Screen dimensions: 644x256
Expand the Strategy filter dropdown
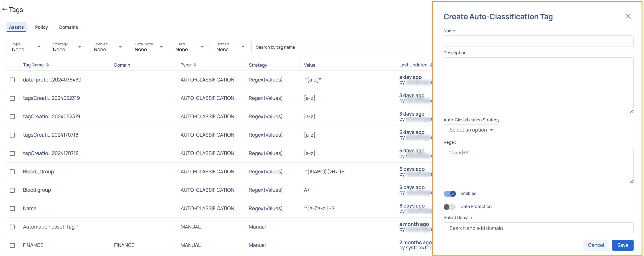tap(67, 47)
